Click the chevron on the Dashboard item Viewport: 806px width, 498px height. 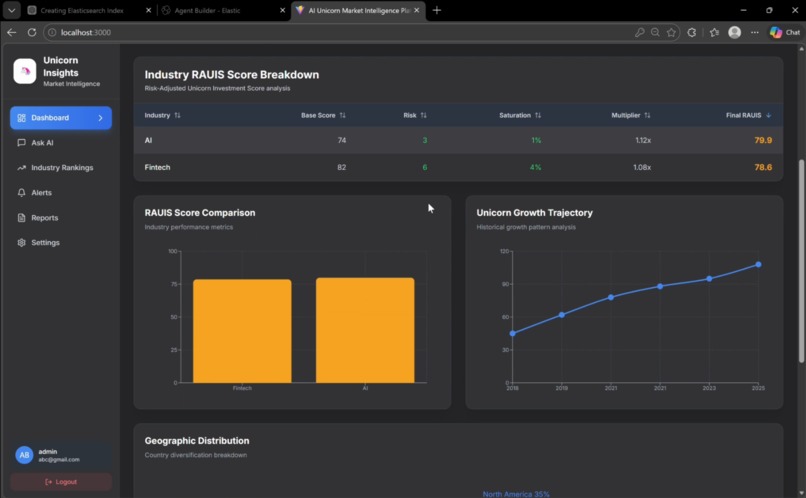coord(100,118)
